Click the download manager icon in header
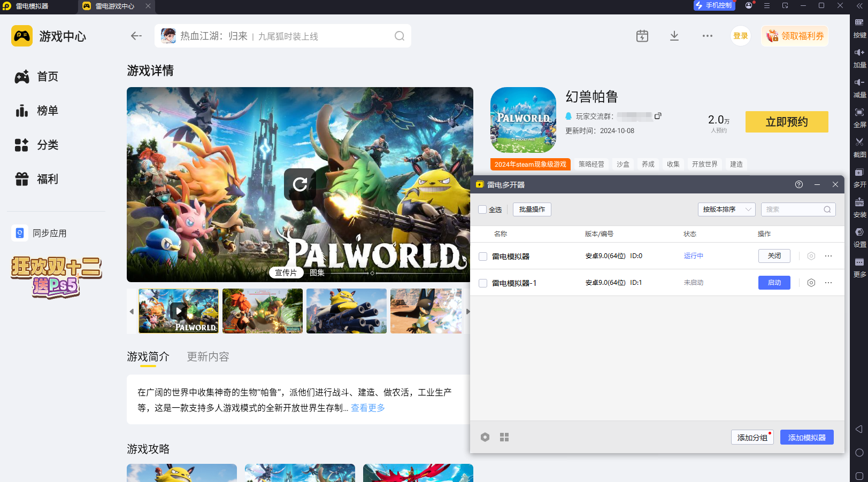The height and width of the screenshot is (482, 868). 674,36
